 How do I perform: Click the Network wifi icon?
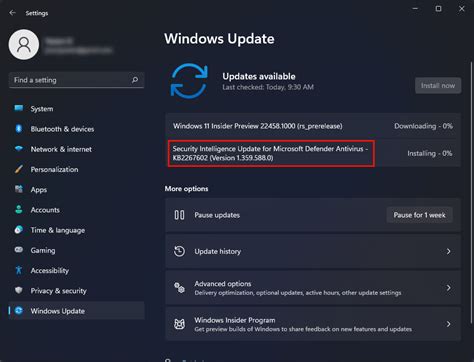pyautogui.click(x=19, y=149)
